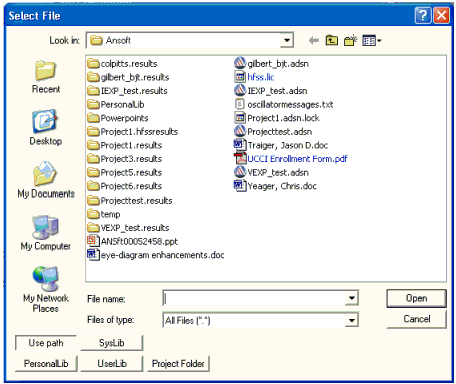
Task: Expand the Look in dropdown
Action: [287, 41]
